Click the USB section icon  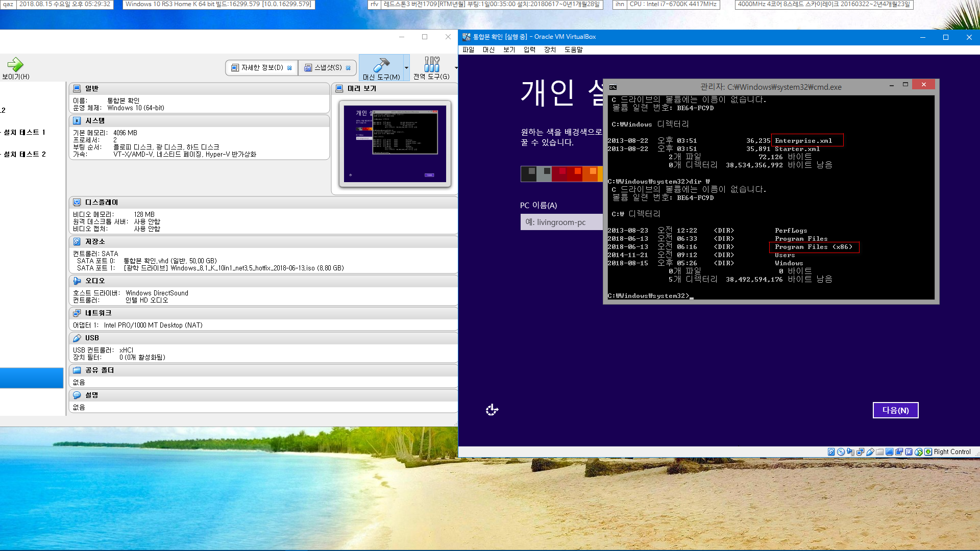click(77, 338)
